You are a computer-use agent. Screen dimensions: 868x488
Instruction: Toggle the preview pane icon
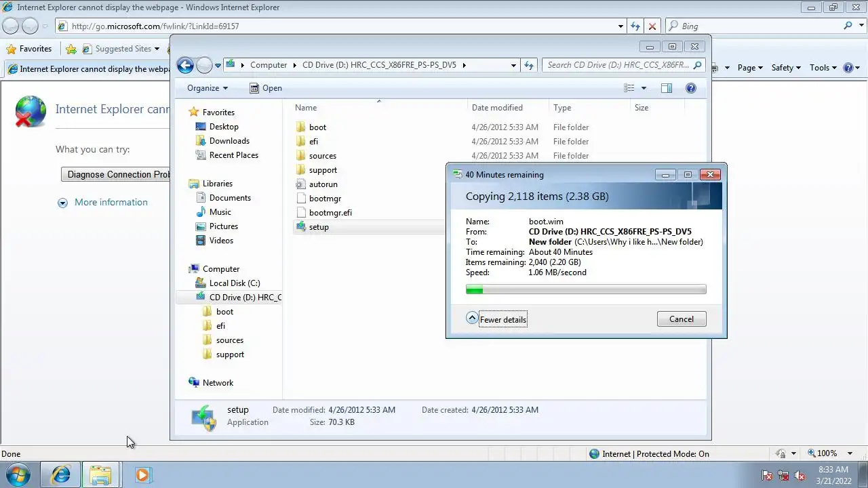667,88
